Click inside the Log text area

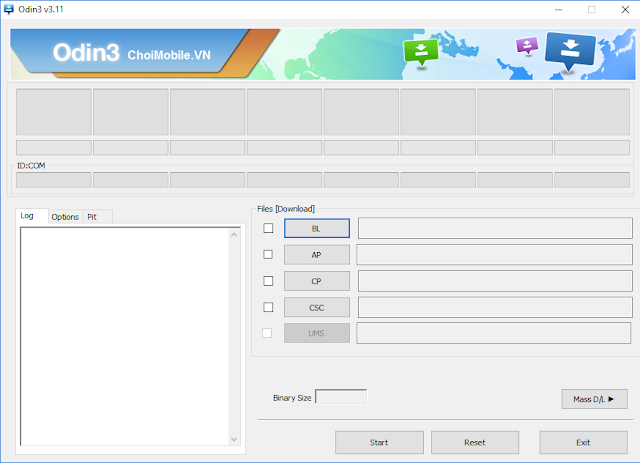[x=124, y=337]
